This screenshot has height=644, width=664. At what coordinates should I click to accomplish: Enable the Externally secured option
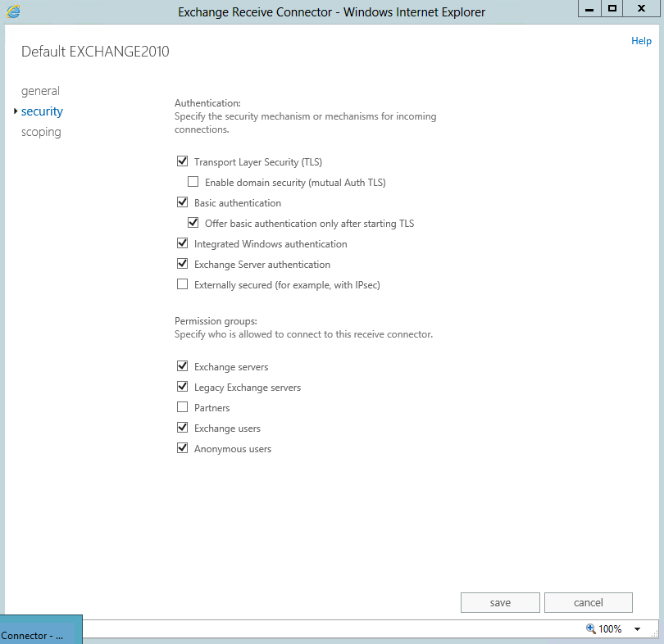183,285
